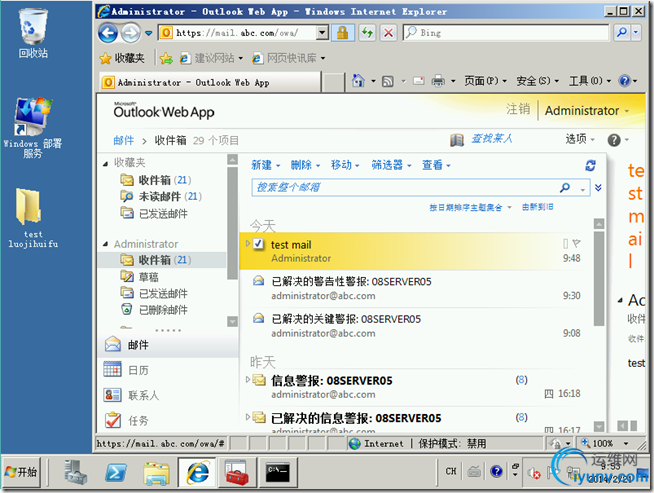This screenshot has width=654, height=493.
Task: Collapse the Administrator mailbox tree
Action: coord(106,244)
